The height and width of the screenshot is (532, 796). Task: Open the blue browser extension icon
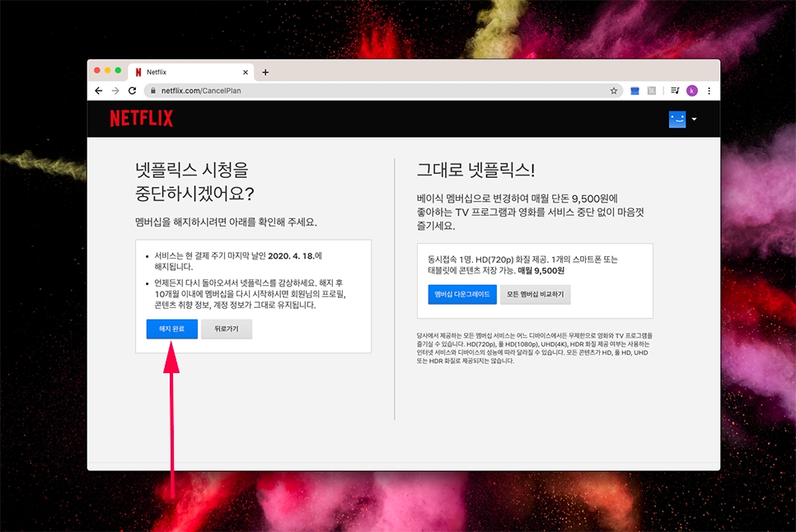(x=634, y=91)
